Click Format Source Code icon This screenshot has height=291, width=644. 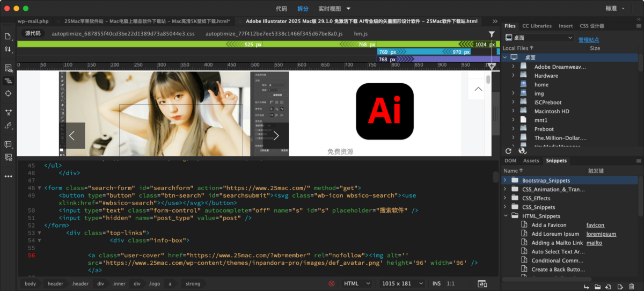point(8,125)
